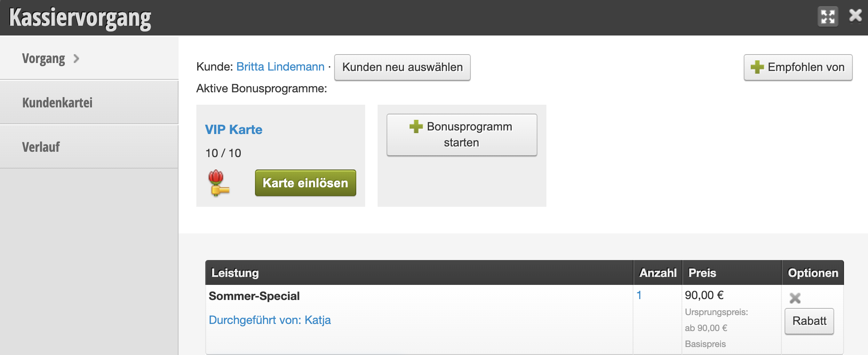Remove Sommer-Special with the grey X icon
The height and width of the screenshot is (355, 868).
click(795, 298)
